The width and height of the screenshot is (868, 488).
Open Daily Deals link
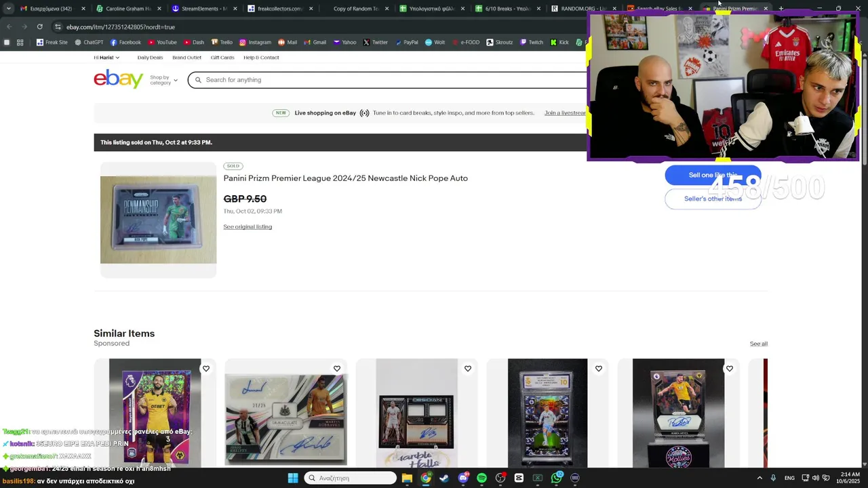(150, 58)
